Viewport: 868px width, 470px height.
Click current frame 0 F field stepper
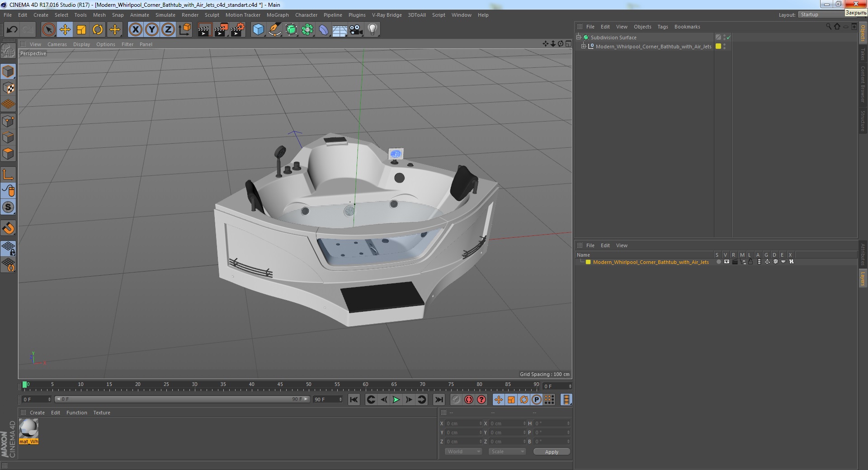click(49, 399)
